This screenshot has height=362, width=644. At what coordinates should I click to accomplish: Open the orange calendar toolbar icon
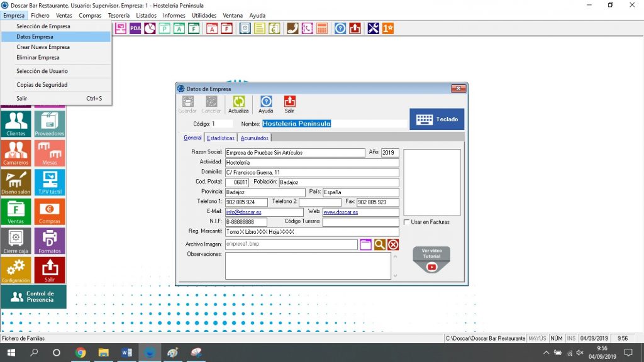(x=322, y=28)
